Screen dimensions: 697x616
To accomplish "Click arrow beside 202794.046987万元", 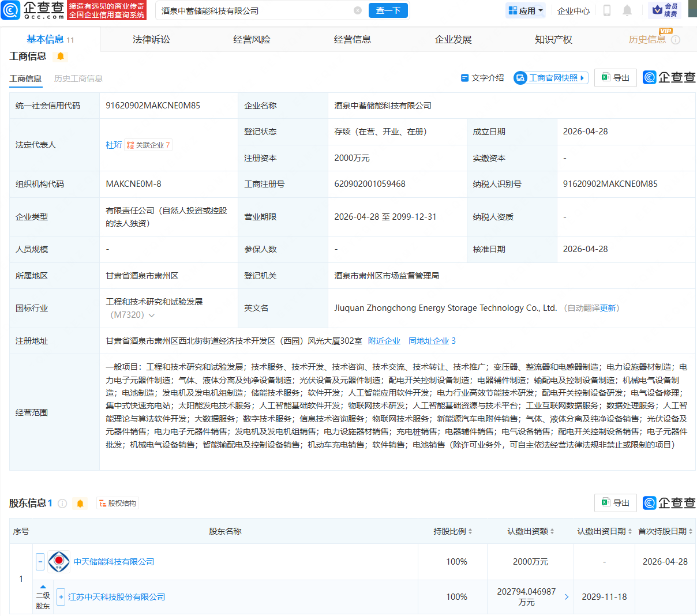I will [x=566, y=597].
